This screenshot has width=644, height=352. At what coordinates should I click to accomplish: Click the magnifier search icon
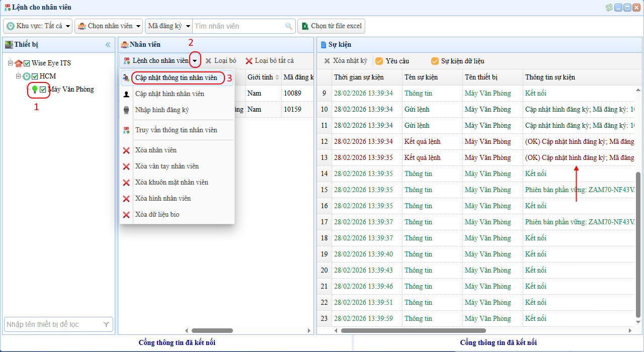tap(289, 26)
